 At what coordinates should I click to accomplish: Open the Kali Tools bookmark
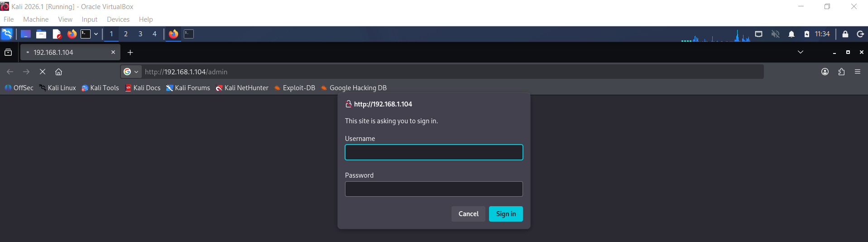[100, 88]
